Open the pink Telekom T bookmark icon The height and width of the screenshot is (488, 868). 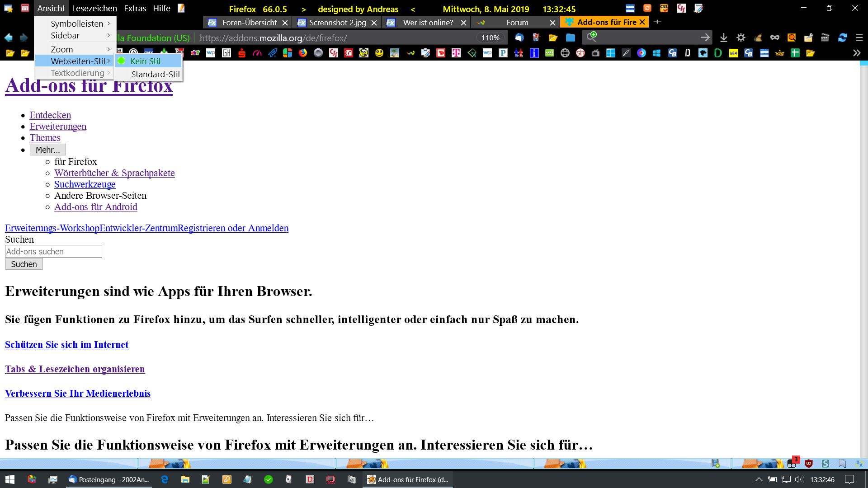(456, 53)
